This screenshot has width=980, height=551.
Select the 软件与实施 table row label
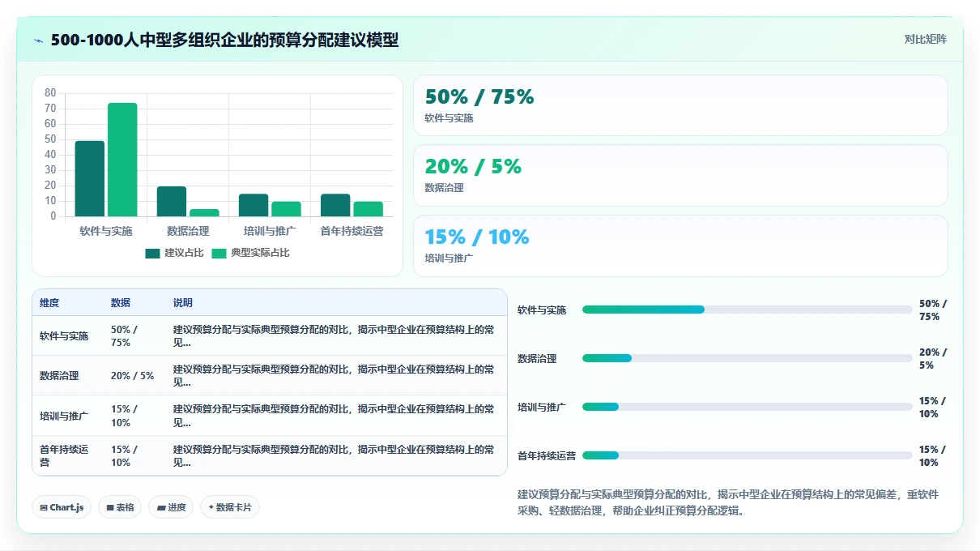pyautogui.click(x=64, y=336)
